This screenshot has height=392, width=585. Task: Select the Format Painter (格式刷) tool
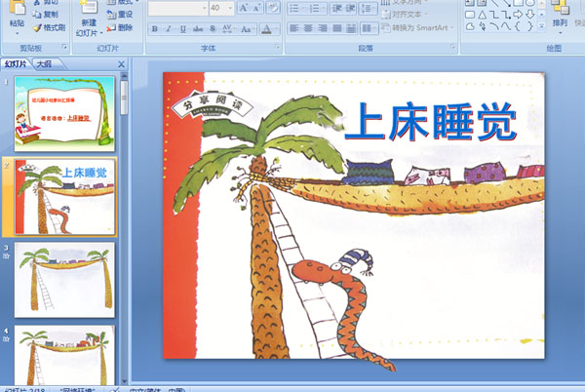49,28
